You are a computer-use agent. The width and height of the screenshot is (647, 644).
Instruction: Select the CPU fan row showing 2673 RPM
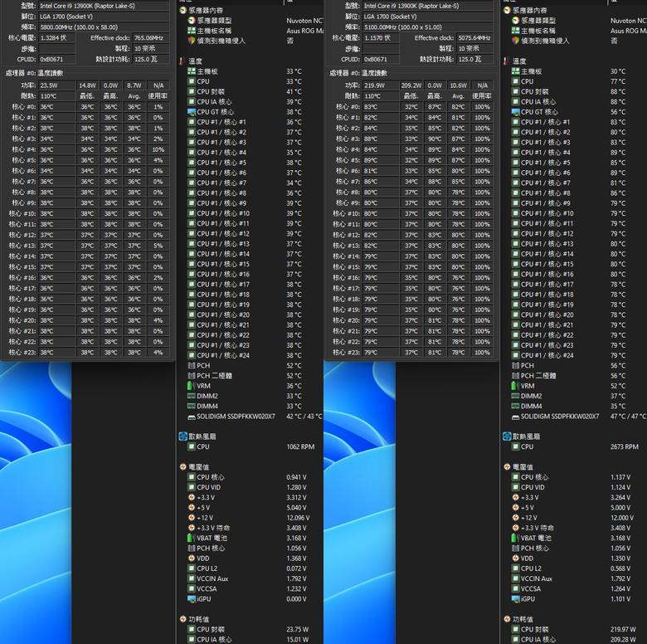tap(575, 446)
